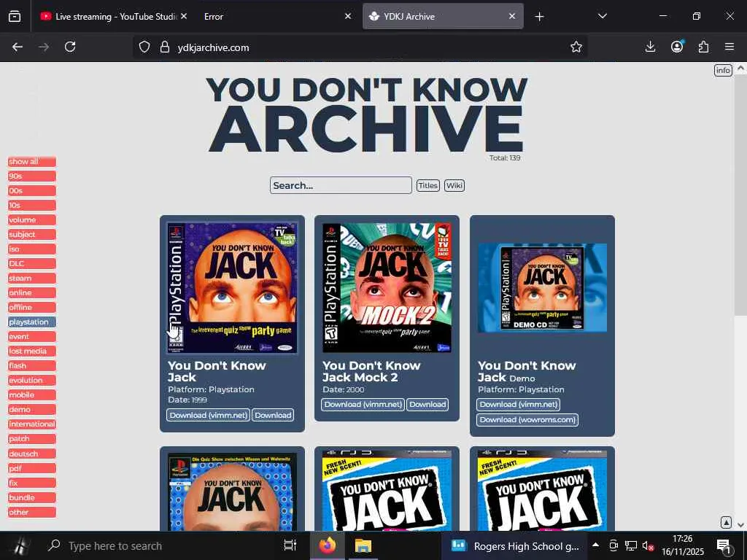Viewport: 747px width, 560px height.
Task: Toggle the lost media filter tag
Action: pos(32,351)
